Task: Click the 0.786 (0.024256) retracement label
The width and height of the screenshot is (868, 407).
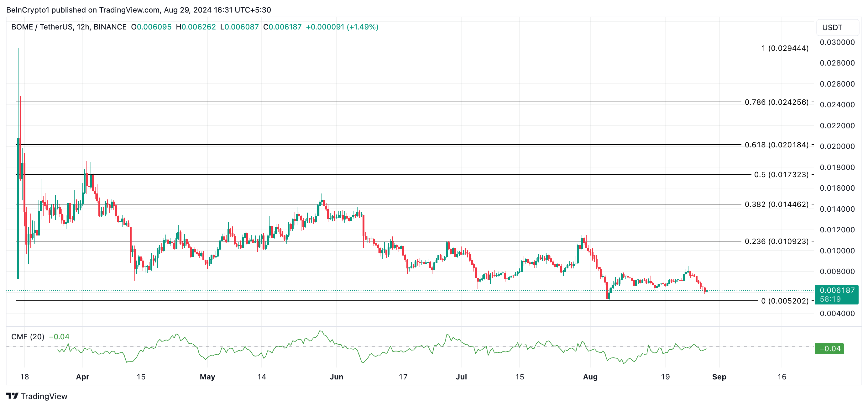Action: pyautogui.click(x=776, y=102)
